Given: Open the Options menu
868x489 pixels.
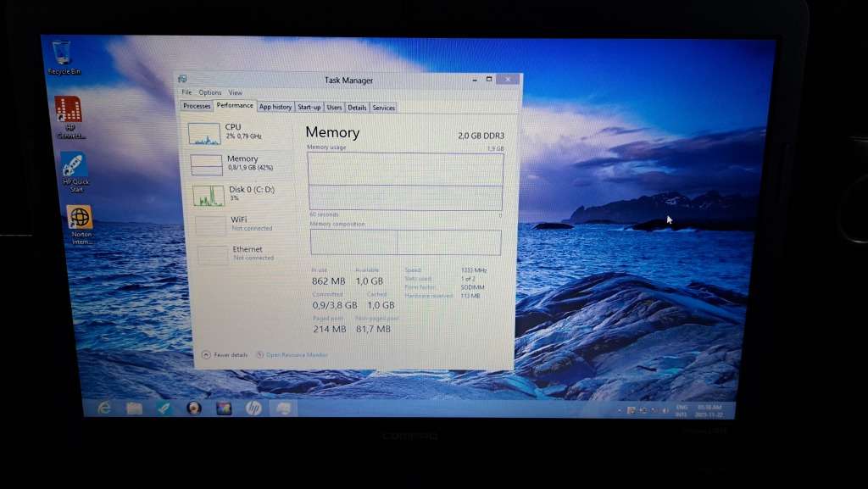Looking at the screenshot, I should click(x=209, y=92).
